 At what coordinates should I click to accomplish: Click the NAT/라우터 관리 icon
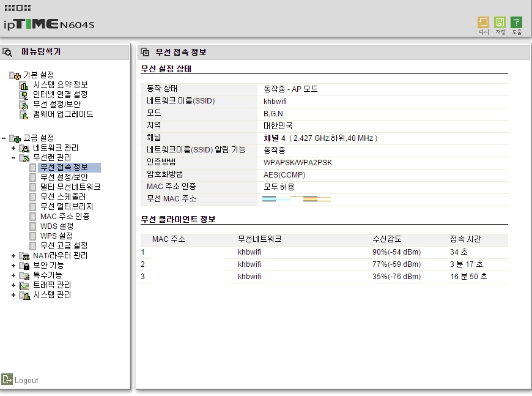[x=24, y=256]
